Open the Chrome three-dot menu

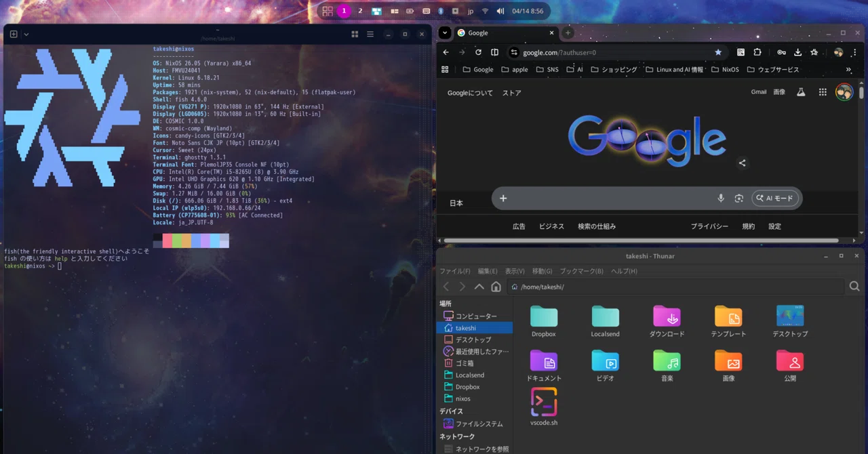click(x=856, y=52)
